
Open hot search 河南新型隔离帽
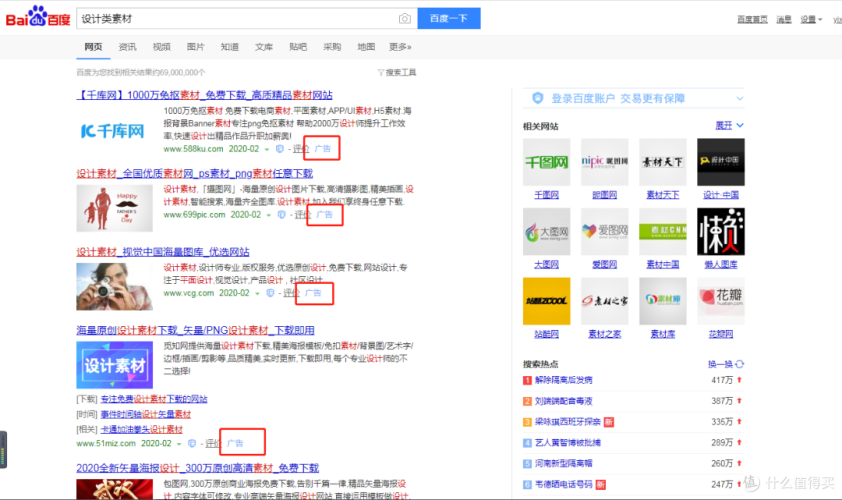pos(564,463)
